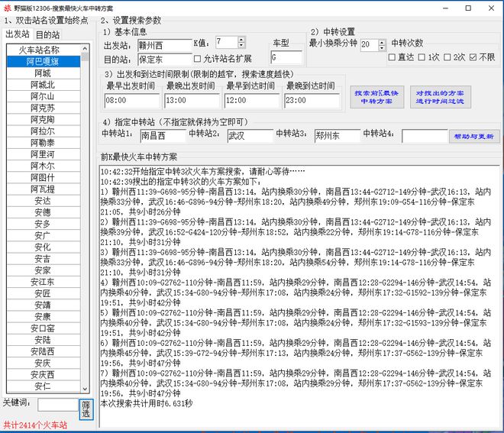The width and height of the screenshot is (504, 433).
Task: Click the 中转站2 input field
Action: pyautogui.click(x=250, y=136)
